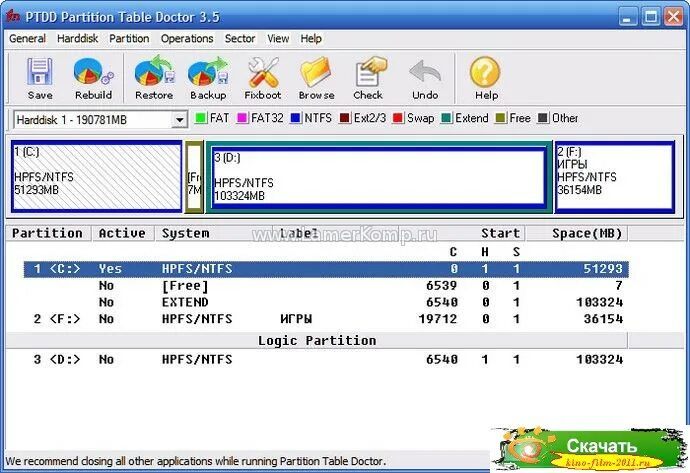Click the Backup toolbar icon
This screenshot has height=473, width=690.
(x=208, y=78)
